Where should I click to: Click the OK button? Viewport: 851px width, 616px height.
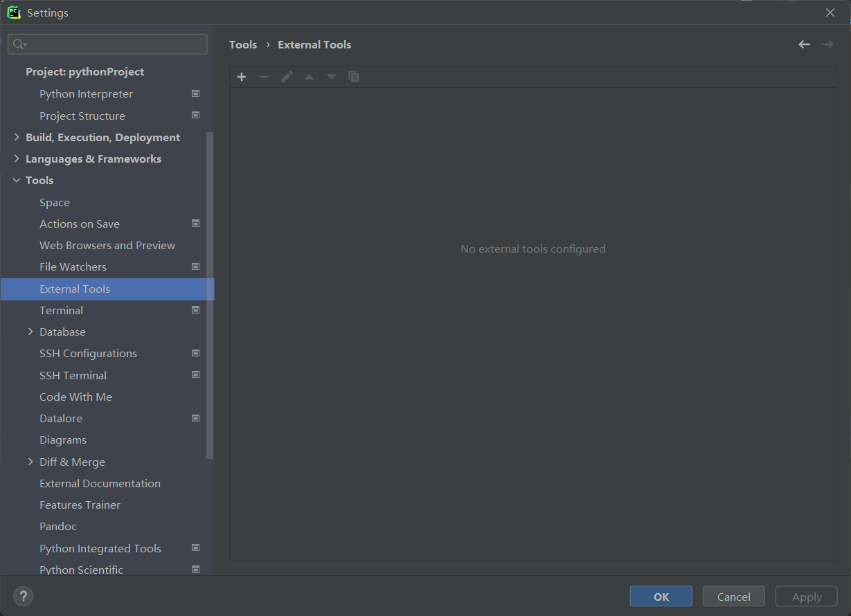pyautogui.click(x=661, y=597)
